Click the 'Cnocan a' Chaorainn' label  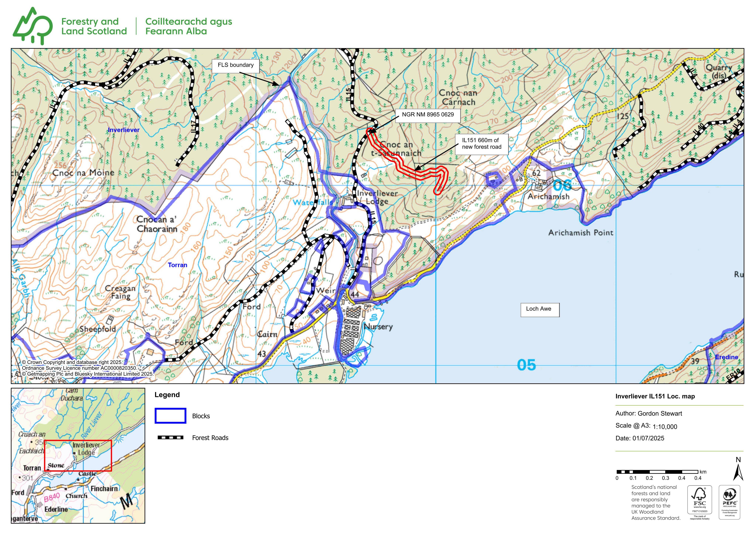pyautogui.click(x=157, y=224)
